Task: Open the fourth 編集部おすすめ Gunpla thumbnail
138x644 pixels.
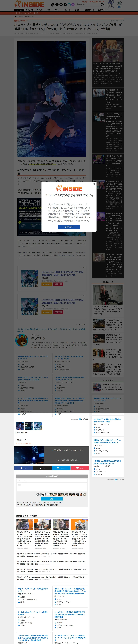Action: coord(79,525)
